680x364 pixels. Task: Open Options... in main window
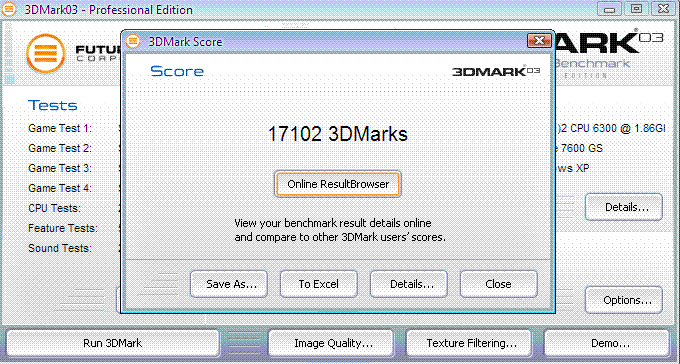624,300
